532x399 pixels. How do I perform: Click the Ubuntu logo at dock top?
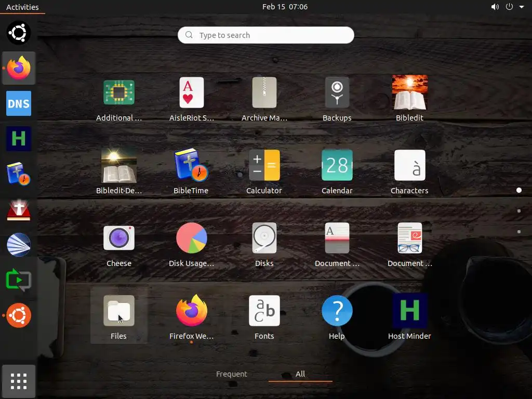(19, 33)
